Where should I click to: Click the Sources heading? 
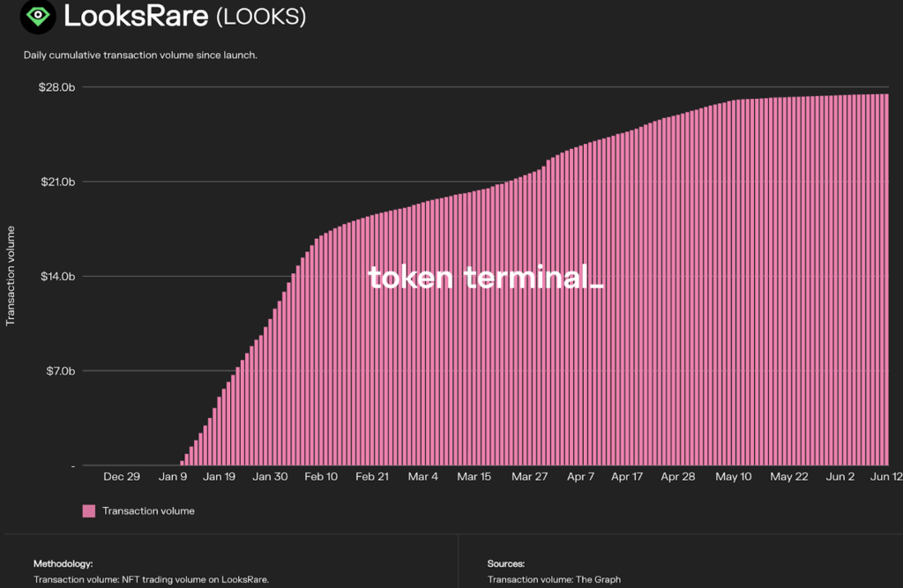coord(506,563)
